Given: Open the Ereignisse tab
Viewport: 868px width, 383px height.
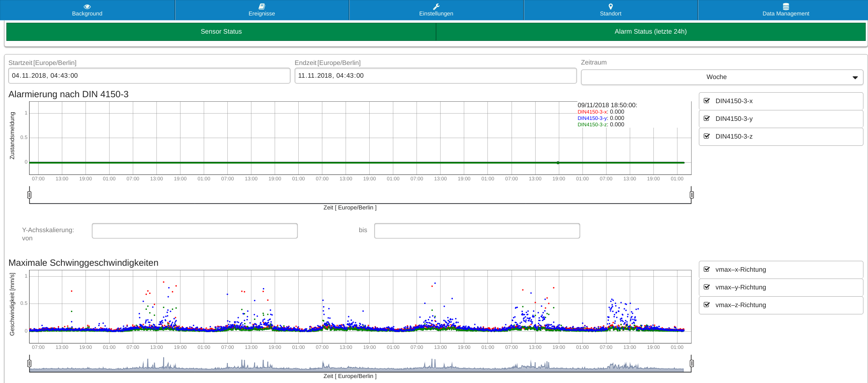Looking at the screenshot, I should click(262, 10).
